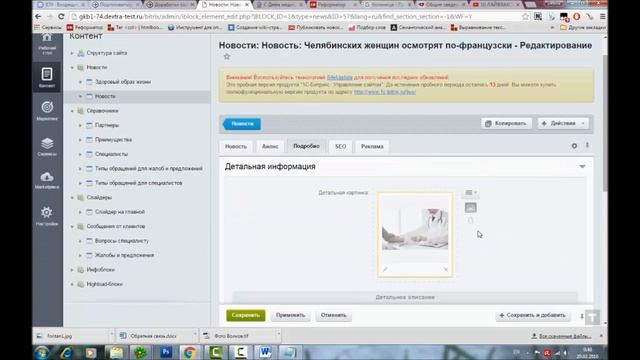Open the Marketplace cloud section in sidebar

click(x=47, y=180)
